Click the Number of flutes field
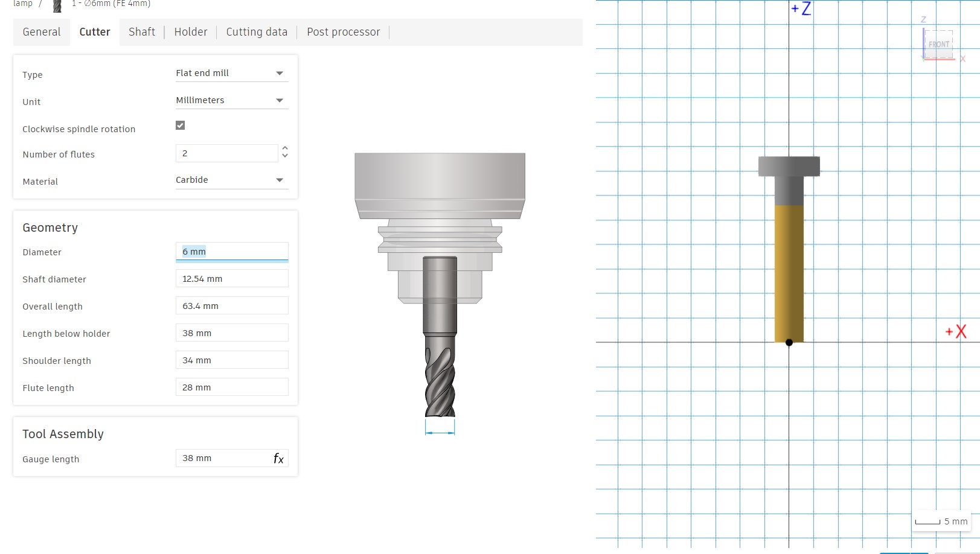The width and height of the screenshot is (980, 554). [x=226, y=153]
